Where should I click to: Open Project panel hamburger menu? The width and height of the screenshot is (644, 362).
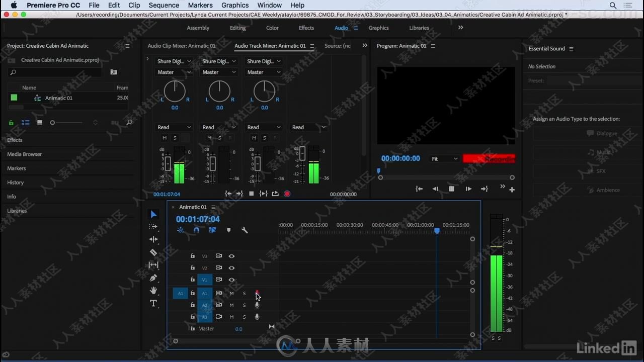coord(127,46)
